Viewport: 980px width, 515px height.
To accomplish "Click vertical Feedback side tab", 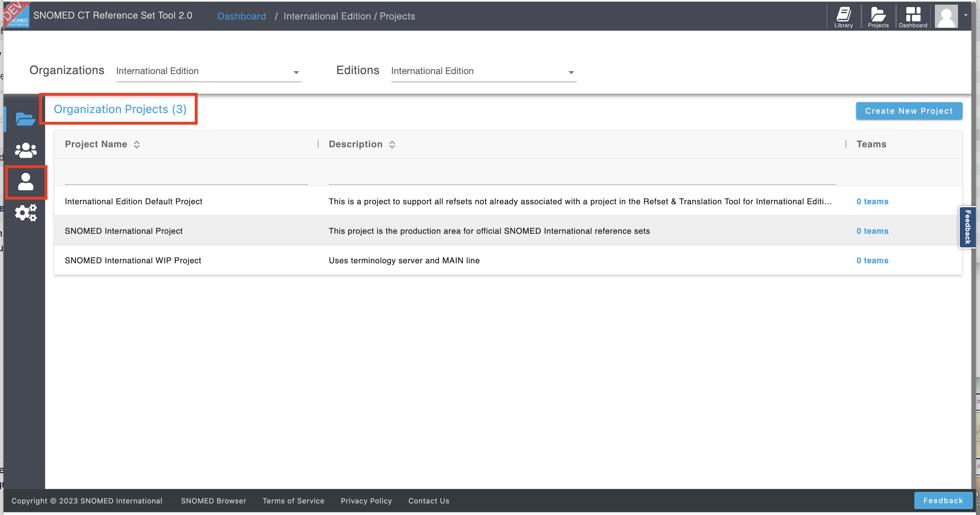I will [x=968, y=227].
